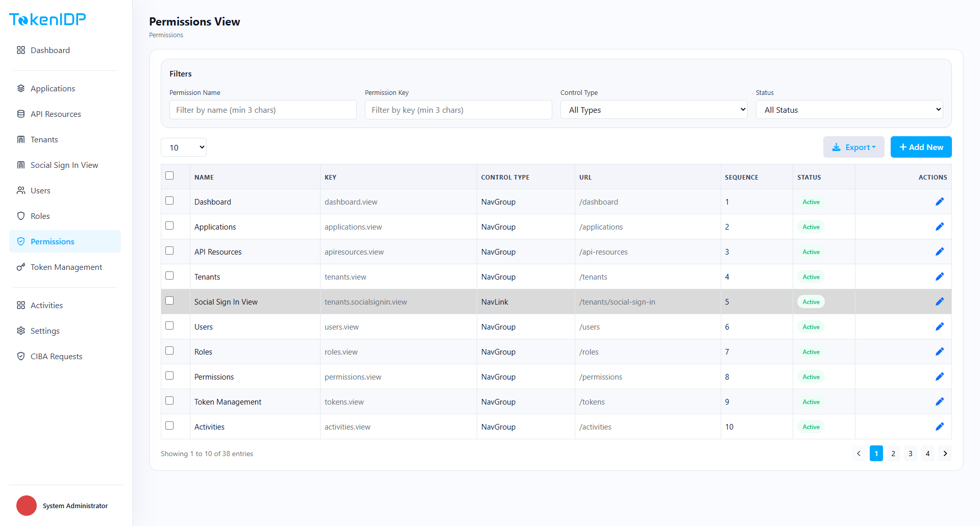This screenshot has width=980, height=526.
Task: Click the Permission Key filter field
Action: click(x=458, y=110)
